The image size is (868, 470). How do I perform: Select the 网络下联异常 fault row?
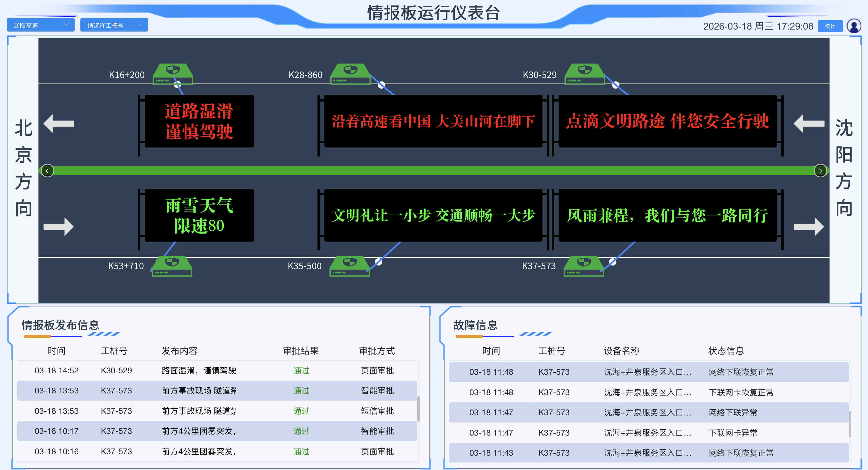point(648,412)
